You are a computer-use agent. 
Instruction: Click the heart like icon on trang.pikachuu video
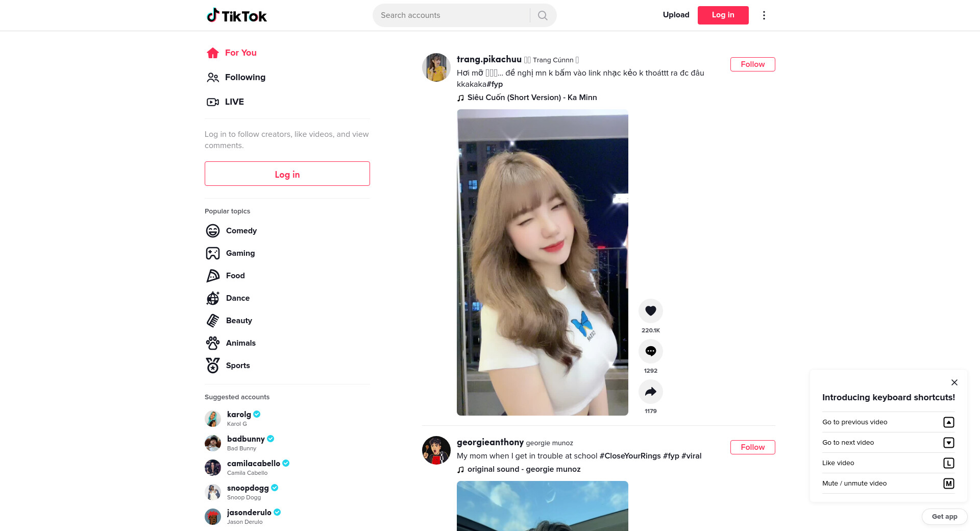click(x=650, y=310)
